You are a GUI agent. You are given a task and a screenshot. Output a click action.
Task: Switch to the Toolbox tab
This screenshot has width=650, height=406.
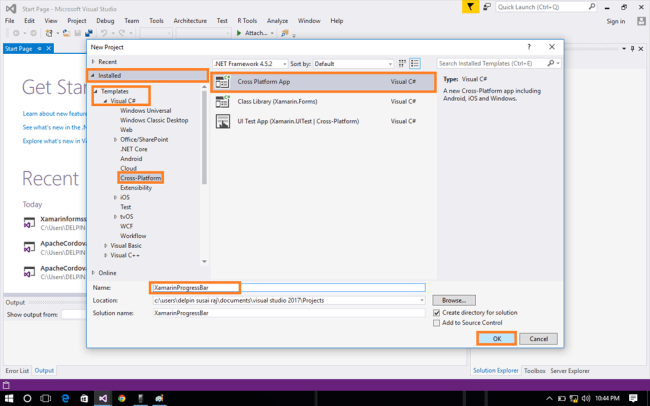click(534, 371)
